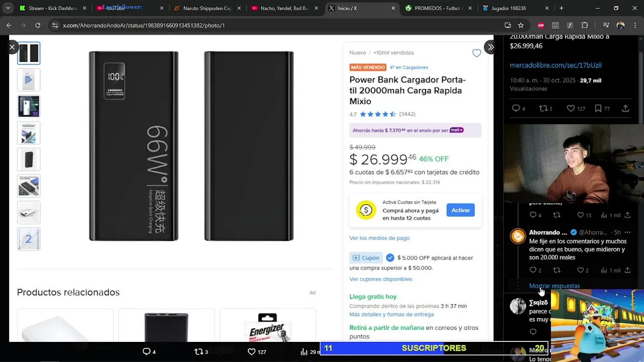Bookmark this page with the star icon
The width and height of the screenshot is (644, 362).
[x=521, y=25]
